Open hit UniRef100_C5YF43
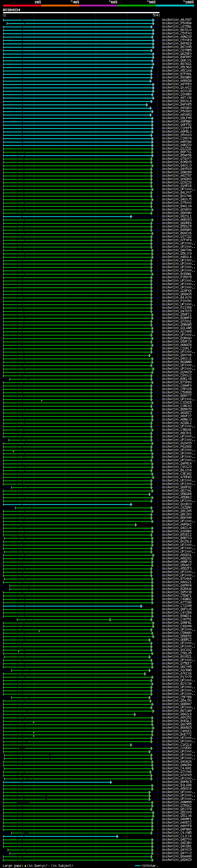This screenshot has width=197, height=868. pos(177,33)
